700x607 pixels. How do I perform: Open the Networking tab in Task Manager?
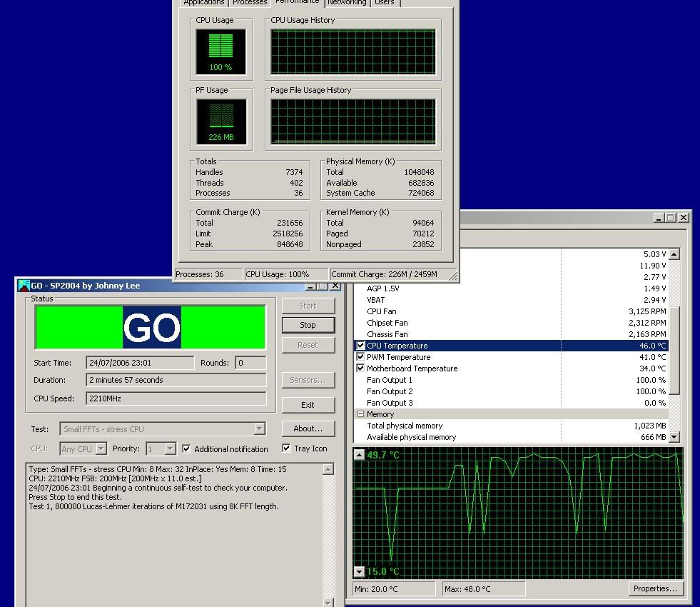tap(347, 3)
